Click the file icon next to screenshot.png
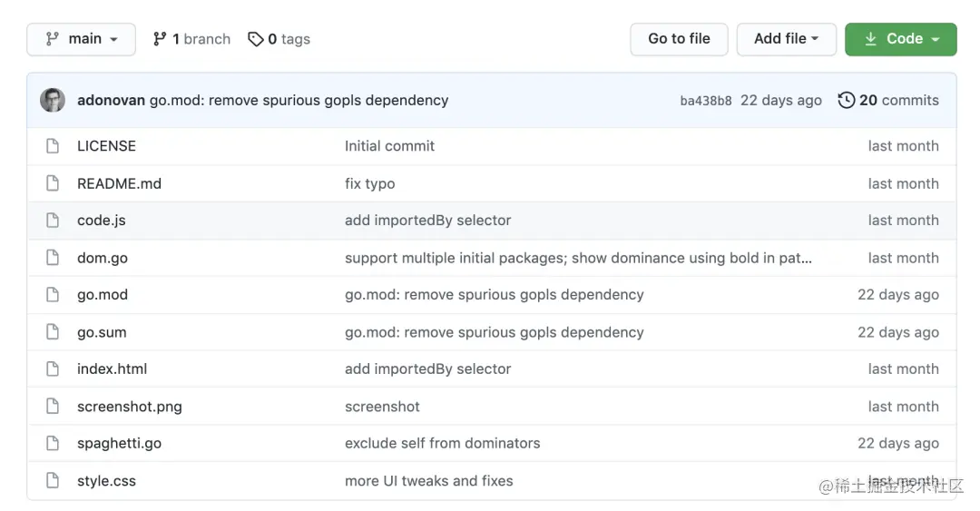Image resolution: width=980 pixels, height=511 pixels. 53,407
